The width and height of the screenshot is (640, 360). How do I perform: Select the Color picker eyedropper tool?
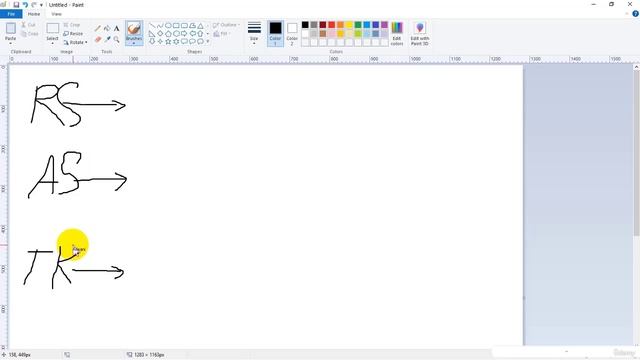pyautogui.click(x=107, y=39)
